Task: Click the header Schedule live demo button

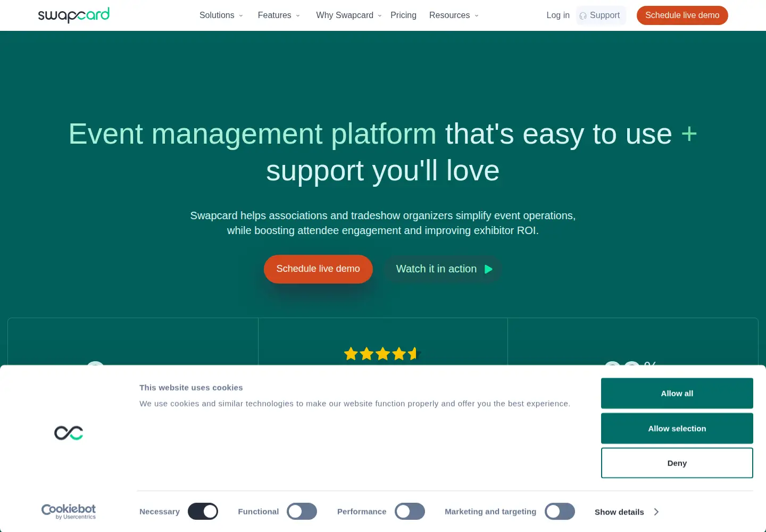Action: pyautogui.click(x=682, y=15)
